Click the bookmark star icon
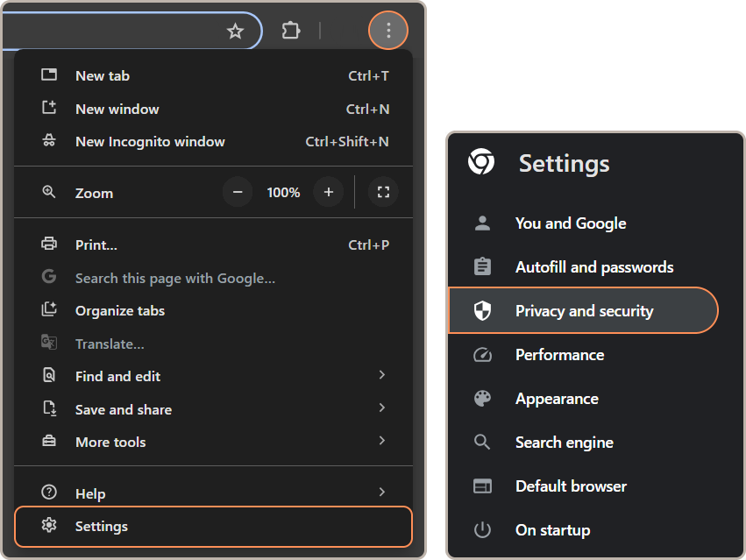The height and width of the screenshot is (560, 746). coord(235,32)
